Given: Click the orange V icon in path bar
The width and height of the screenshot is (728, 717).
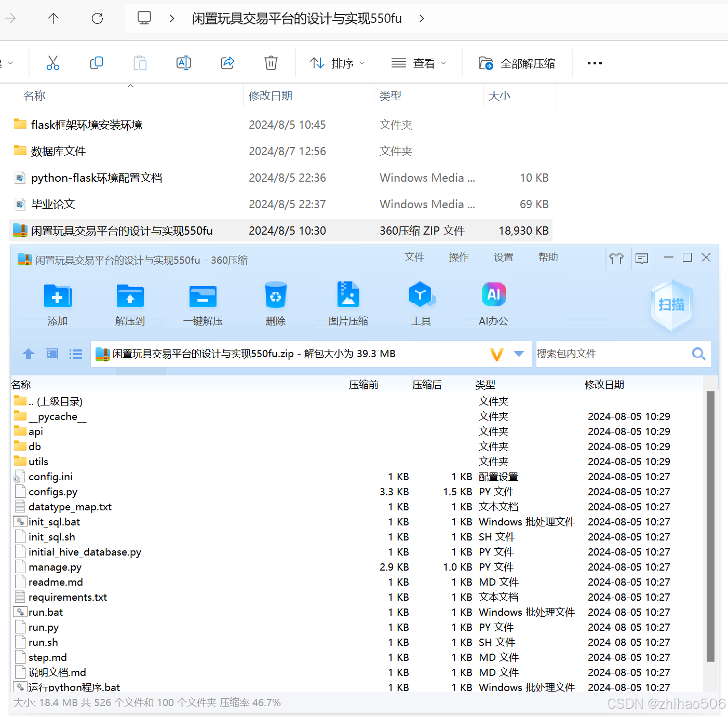Looking at the screenshot, I should point(497,355).
